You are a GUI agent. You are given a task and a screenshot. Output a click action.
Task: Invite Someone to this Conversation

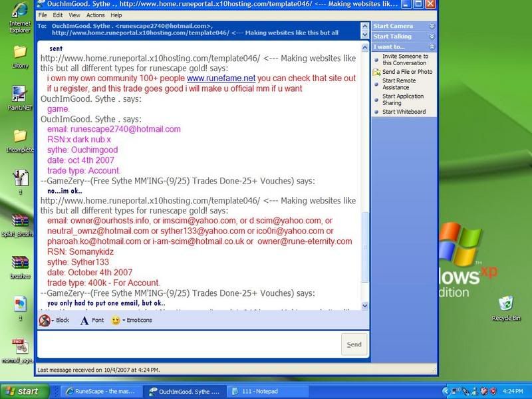point(405,60)
